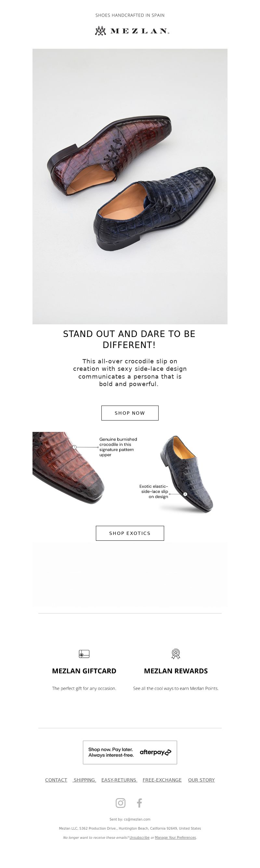Click the Mezlan logo at top

pos(132,31)
